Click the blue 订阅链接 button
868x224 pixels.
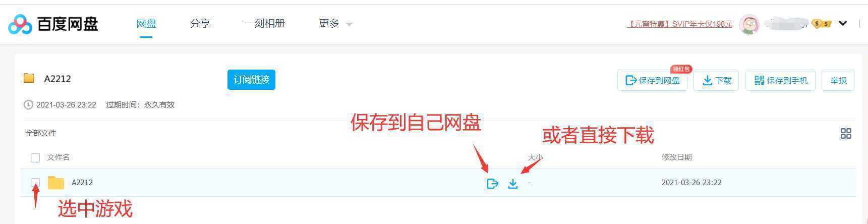(x=251, y=80)
